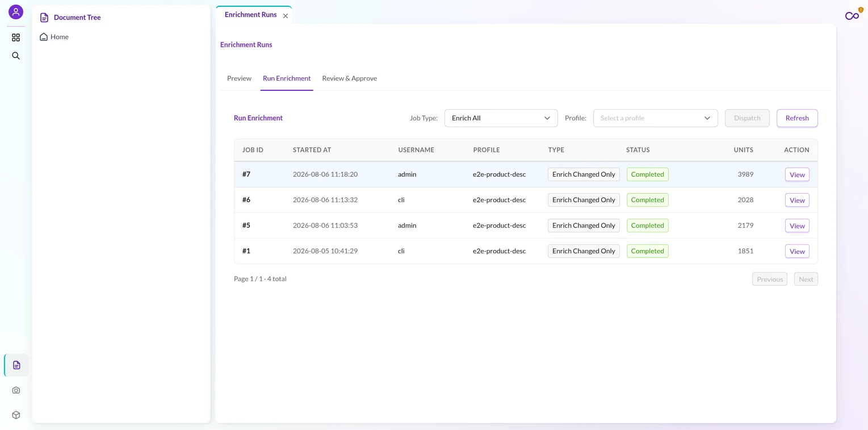
Task: Click the Run Enrichment section heading
Action: (x=258, y=118)
